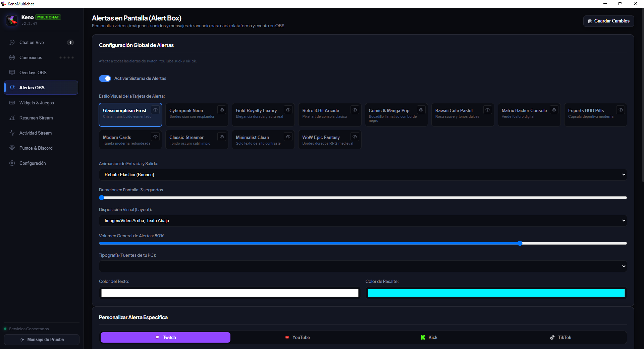Click the Puntos & Discord gem icon

coord(12,148)
